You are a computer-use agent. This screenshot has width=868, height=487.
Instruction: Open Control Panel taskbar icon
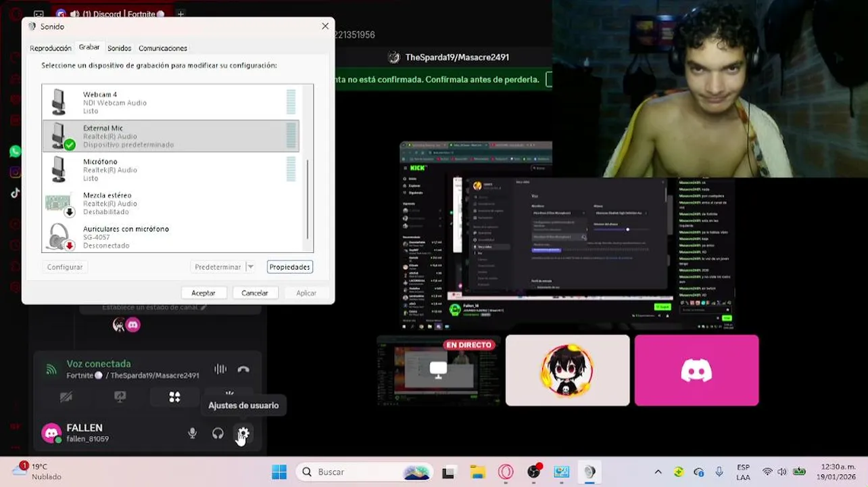[x=562, y=471]
